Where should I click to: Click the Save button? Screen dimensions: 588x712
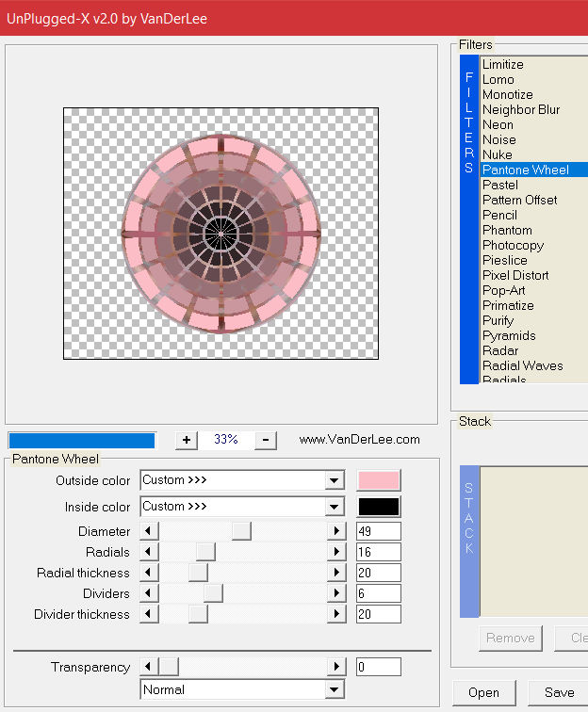point(559,692)
